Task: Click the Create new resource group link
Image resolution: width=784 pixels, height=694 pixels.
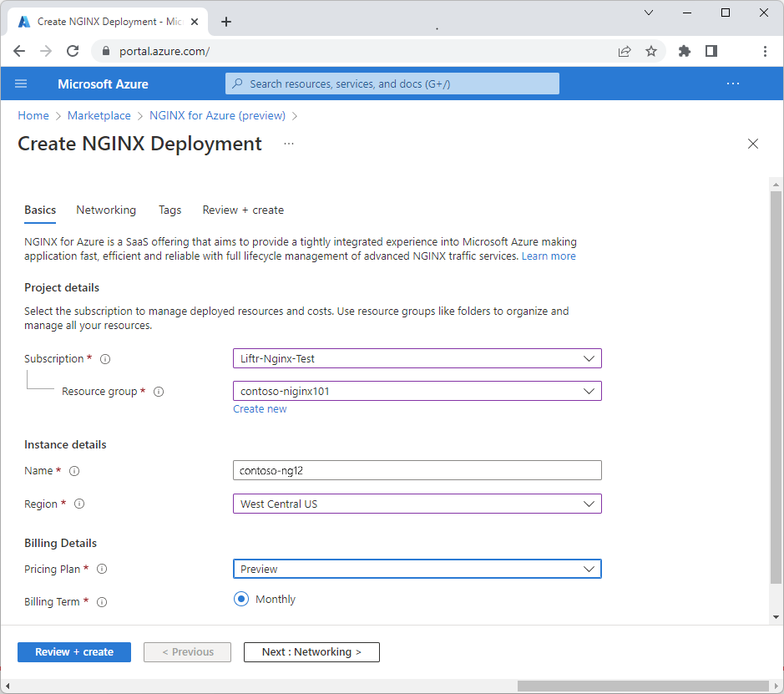Action: tap(260, 409)
